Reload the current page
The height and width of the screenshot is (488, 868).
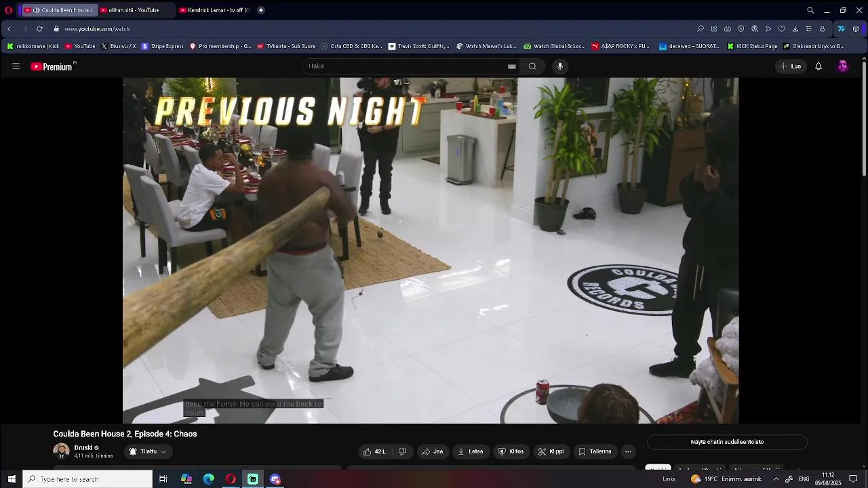pyautogui.click(x=39, y=29)
